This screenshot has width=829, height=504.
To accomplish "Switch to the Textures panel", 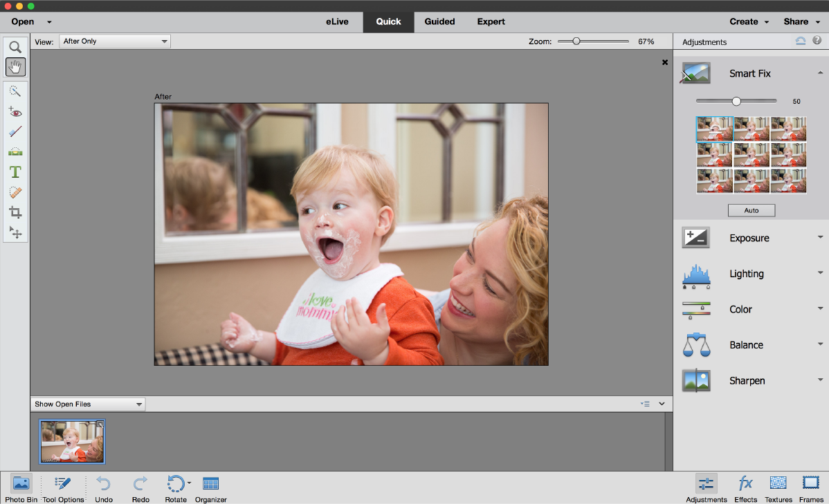I will click(x=778, y=488).
